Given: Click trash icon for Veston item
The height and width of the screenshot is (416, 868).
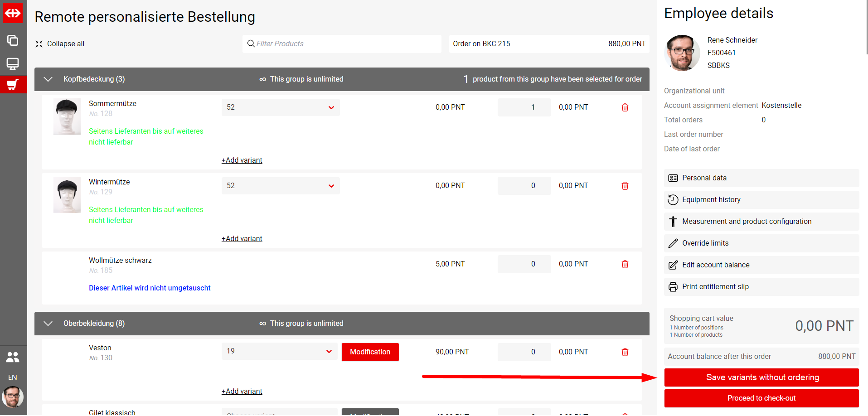Looking at the screenshot, I should tap(625, 352).
